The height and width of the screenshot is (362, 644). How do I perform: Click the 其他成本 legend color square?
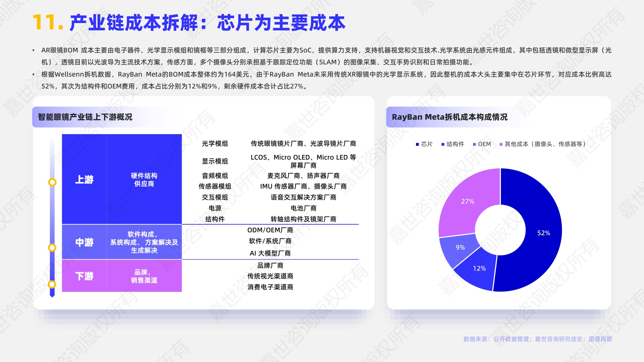pyautogui.click(x=501, y=144)
